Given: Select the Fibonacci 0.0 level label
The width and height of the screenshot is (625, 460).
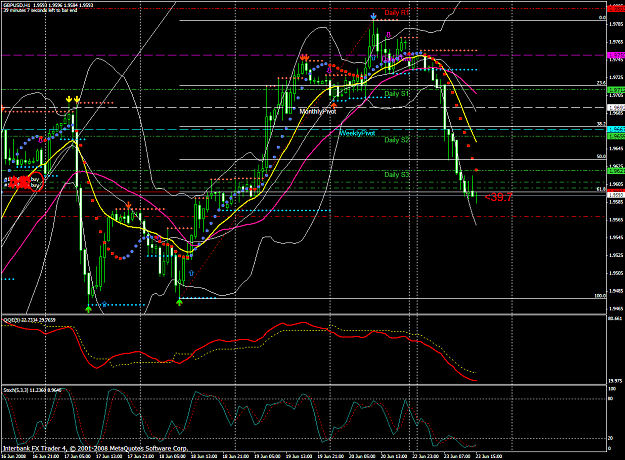Looking at the screenshot, I should click(602, 18).
